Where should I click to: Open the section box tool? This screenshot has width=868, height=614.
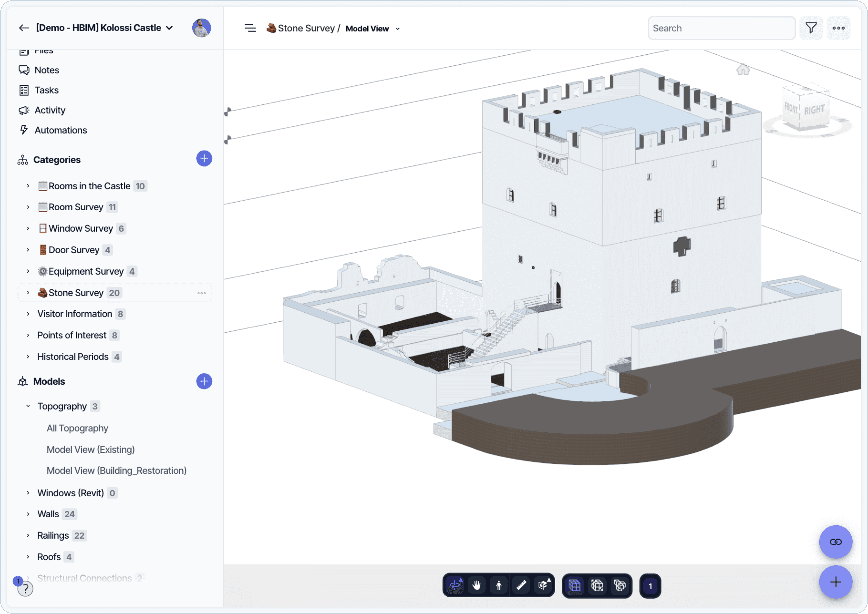point(543,585)
